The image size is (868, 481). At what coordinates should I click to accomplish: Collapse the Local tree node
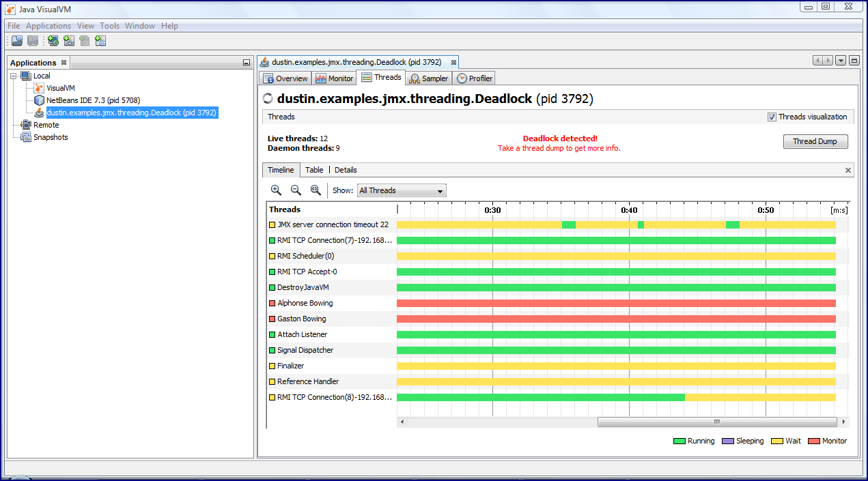[14, 76]
